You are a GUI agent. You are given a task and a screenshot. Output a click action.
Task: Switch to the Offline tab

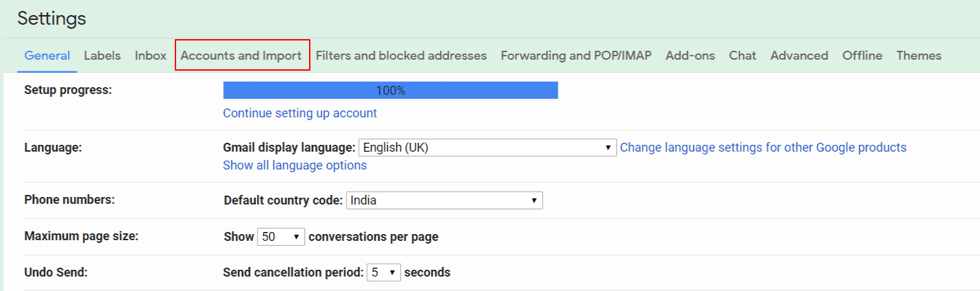pos(862,56)
